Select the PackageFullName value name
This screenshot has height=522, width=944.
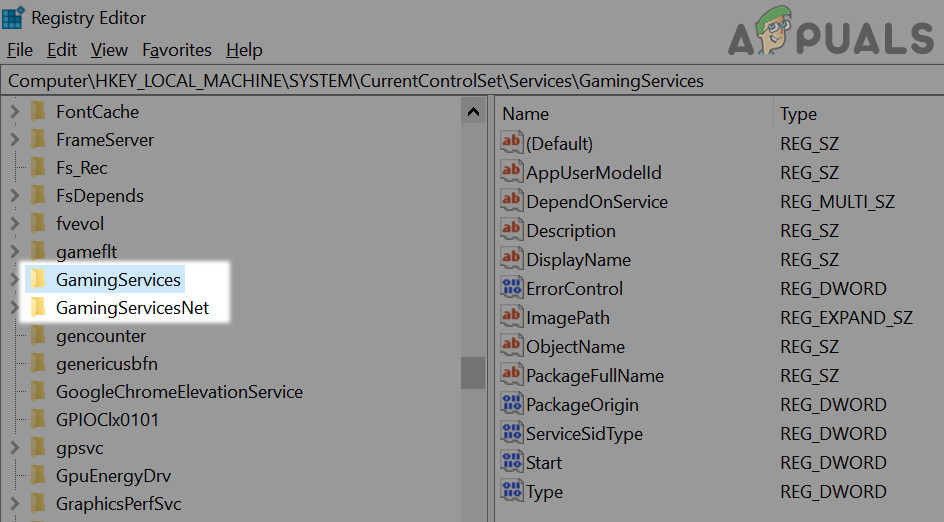[x=595, y=376]
